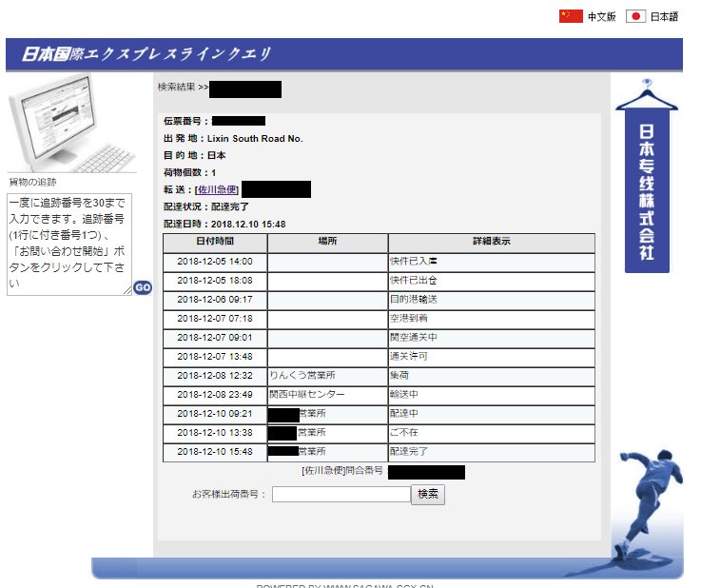Click the 配達中 status cell
Image resolution: width=701 pixels, height=588 pixels.
492,414
